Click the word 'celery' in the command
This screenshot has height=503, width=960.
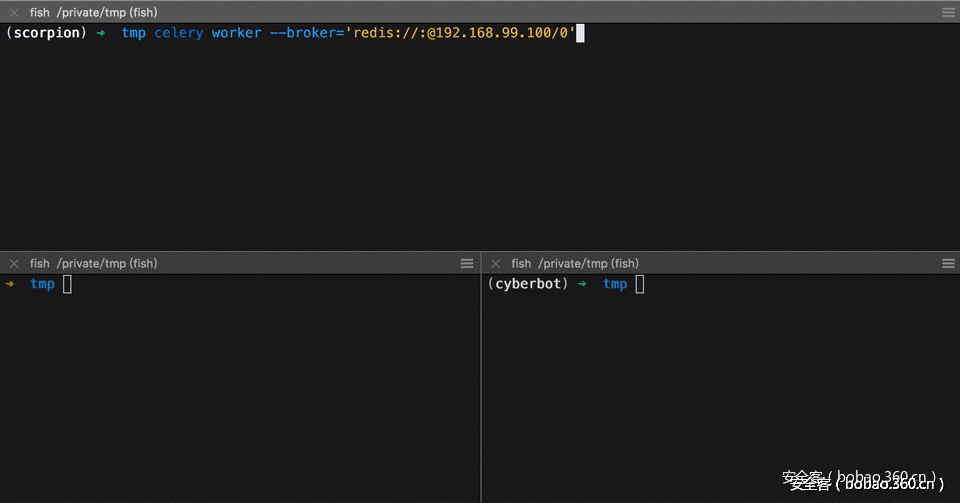pyautogui.click(x=178, y=33)
